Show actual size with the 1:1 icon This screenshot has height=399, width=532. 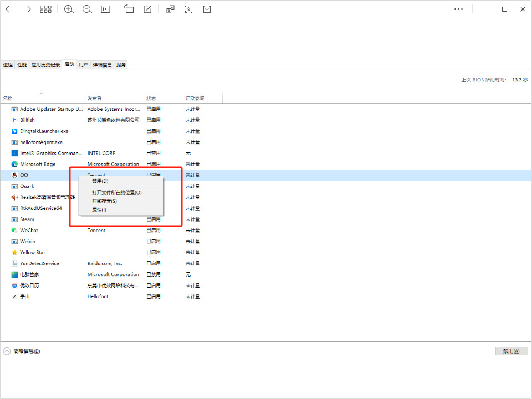coord(105,9)
